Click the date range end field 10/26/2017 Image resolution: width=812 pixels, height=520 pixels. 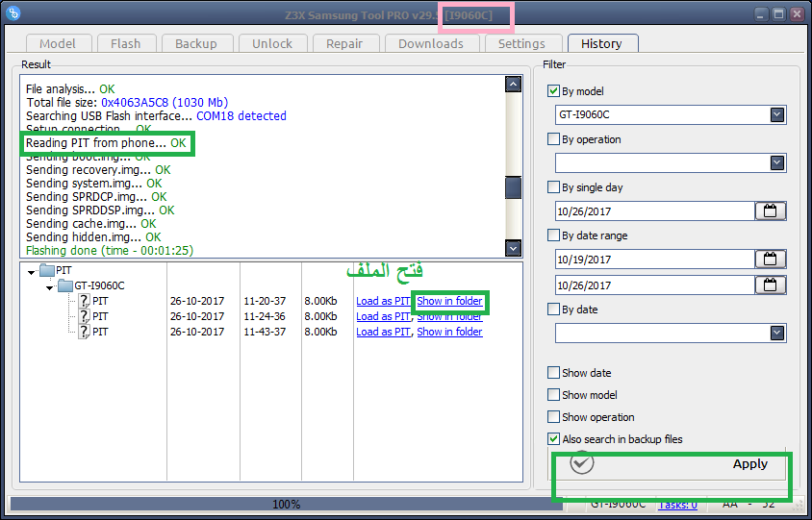[654, 285]
